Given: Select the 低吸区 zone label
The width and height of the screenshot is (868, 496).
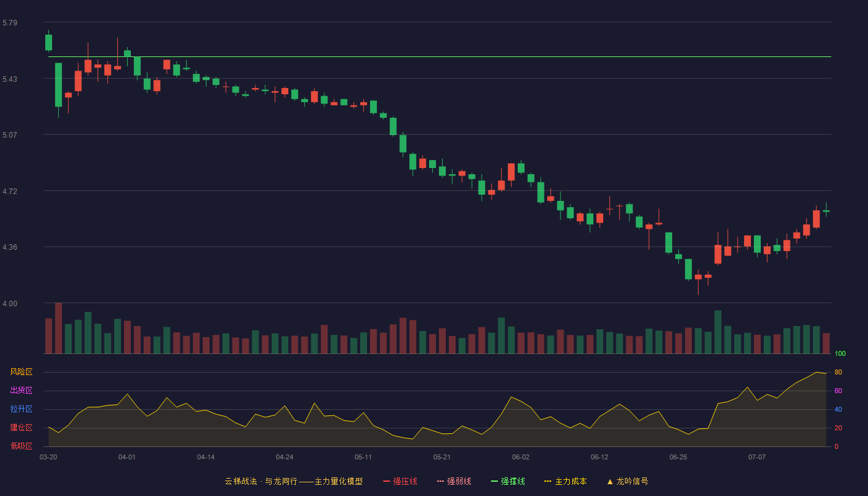Looking at the screenshot, I should (x=21, y=446).
